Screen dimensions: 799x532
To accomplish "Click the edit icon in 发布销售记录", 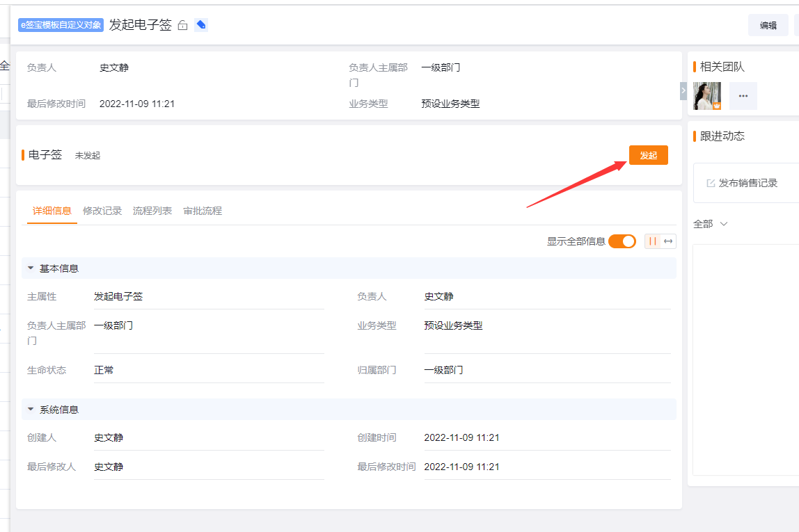I will point(711,184).
